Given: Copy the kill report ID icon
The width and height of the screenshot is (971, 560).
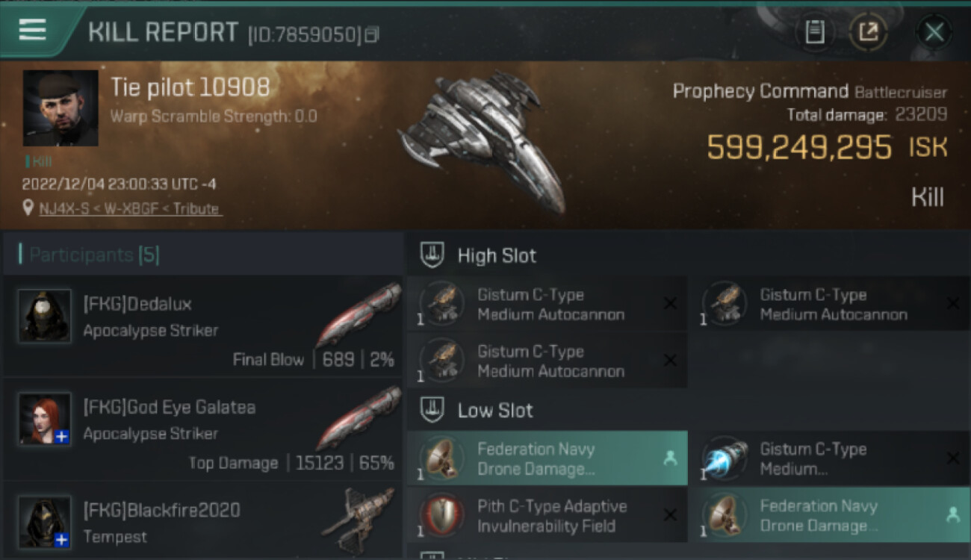Looking at the screenshot, I should (x=371, y=34).
